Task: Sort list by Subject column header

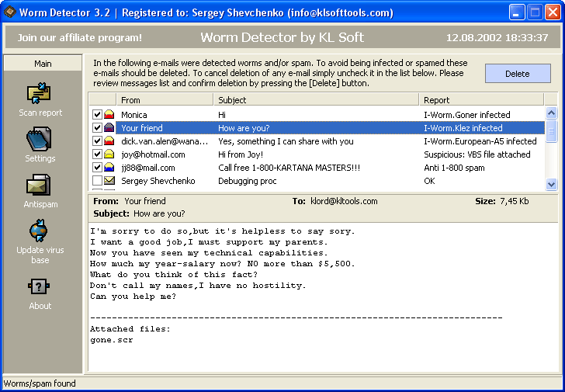Action: (316, 100)
